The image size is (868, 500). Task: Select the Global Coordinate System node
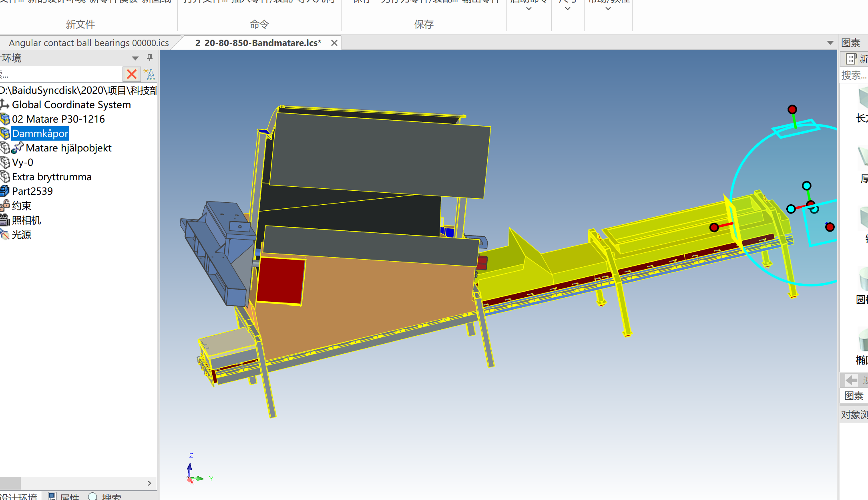pos(71,105)
